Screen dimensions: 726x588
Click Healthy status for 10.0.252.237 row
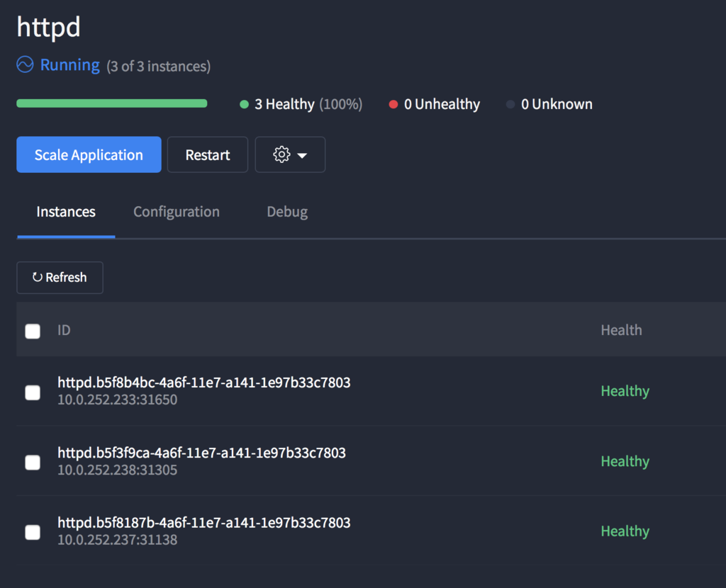point(625,531)
